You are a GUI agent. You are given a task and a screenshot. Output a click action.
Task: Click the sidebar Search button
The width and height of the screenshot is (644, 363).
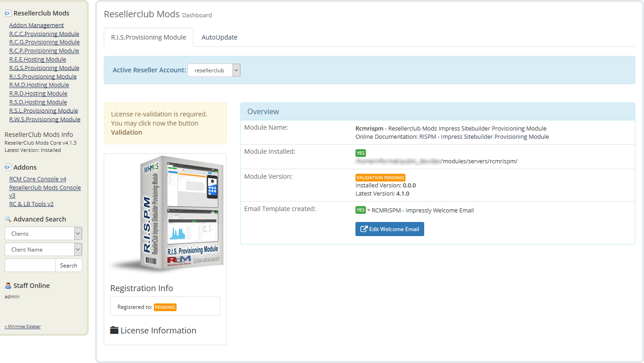[69, 265]
